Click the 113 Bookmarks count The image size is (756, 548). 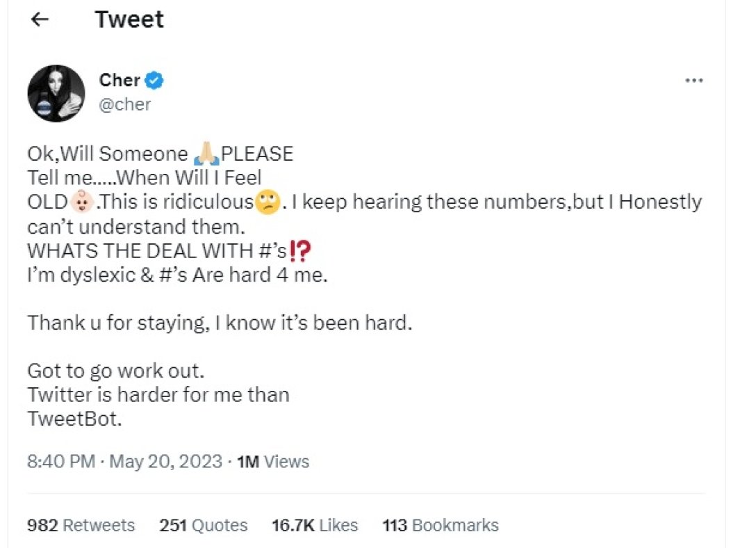(x=441, y=525)
